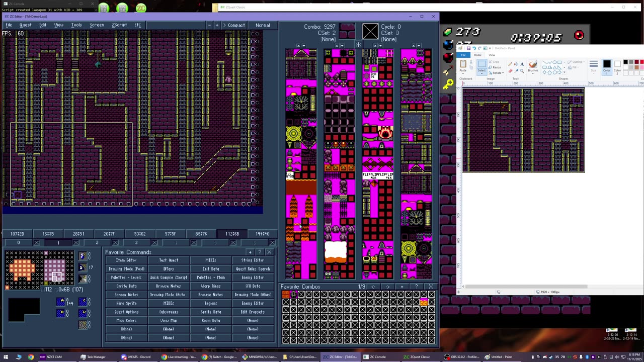
Task: Select the black Color 1 swatch
Action: [607, 64]
